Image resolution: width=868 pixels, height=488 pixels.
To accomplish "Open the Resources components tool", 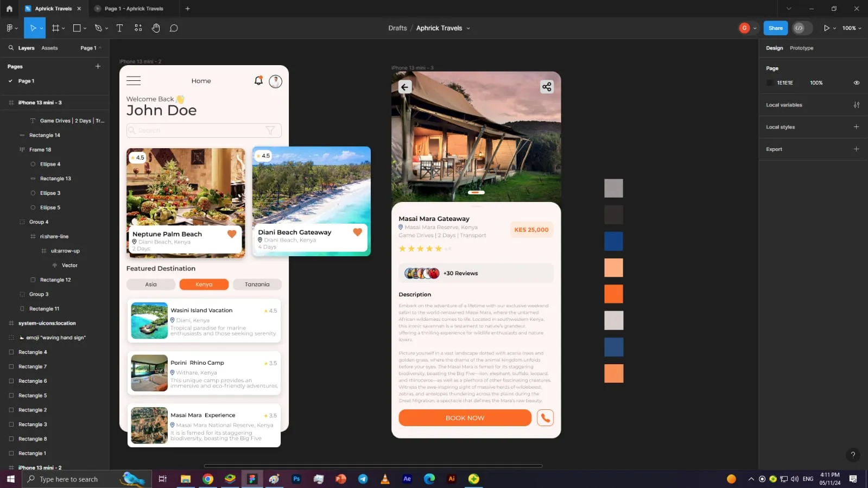I will click(x=138, y=28).
